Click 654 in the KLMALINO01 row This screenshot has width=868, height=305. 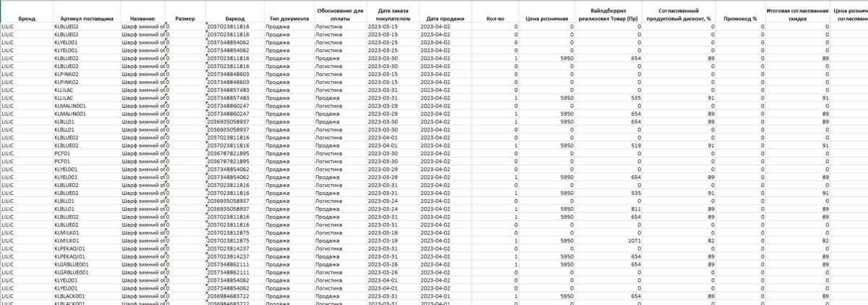pos(608,114)
